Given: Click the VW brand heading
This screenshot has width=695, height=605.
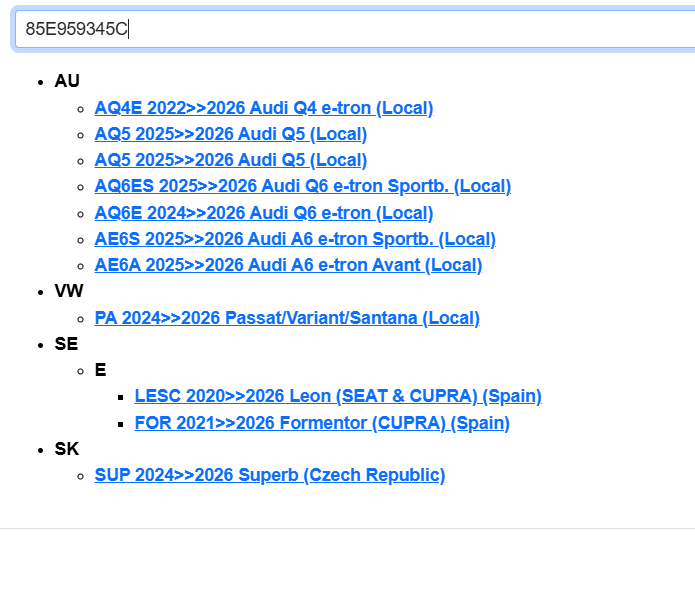Looking at the screenshot, I should click(69, 291).
